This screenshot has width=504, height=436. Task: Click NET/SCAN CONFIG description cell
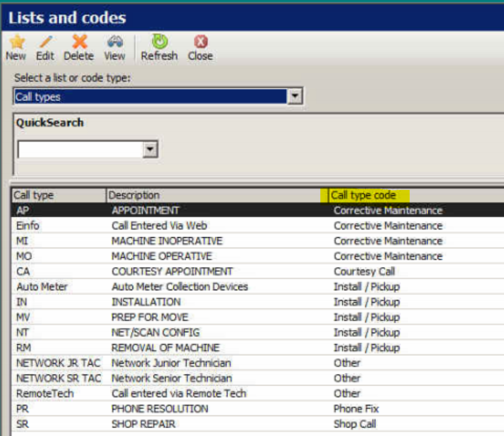156,332
